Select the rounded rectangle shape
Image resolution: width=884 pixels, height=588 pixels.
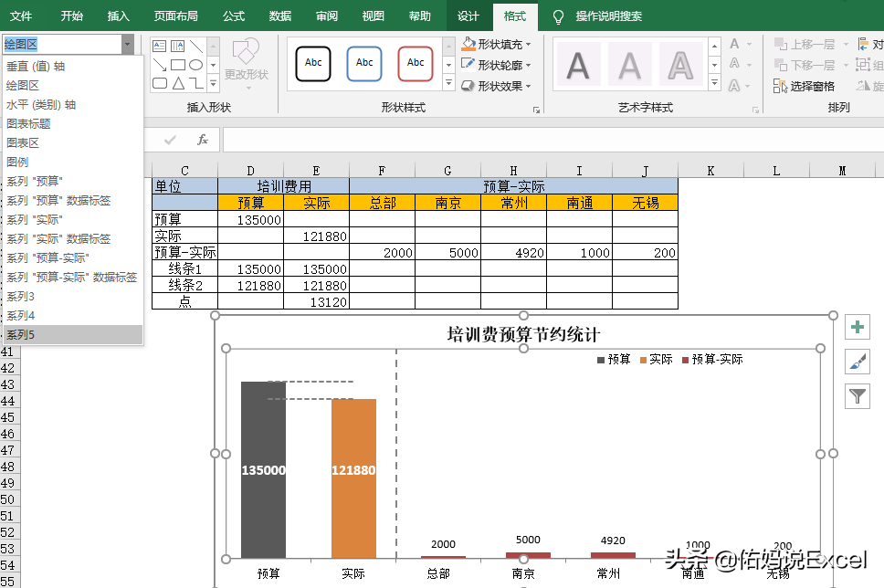click(x=160, y=83)
